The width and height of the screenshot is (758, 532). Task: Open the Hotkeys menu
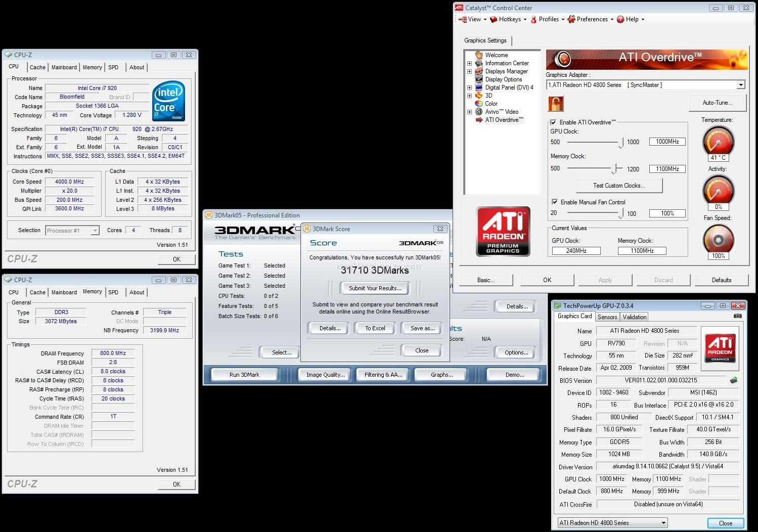508,19
